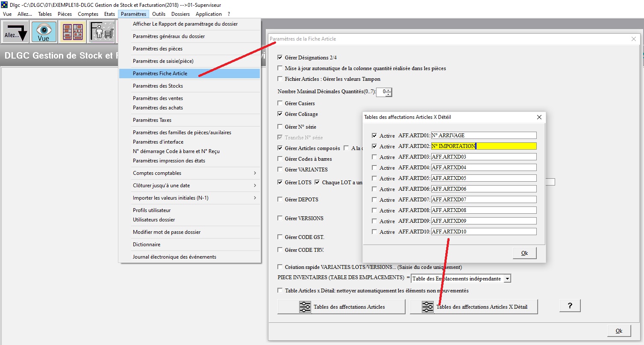Enable Gérer Casiers checkbox
The image size is (644, 345).
(280, 103)
